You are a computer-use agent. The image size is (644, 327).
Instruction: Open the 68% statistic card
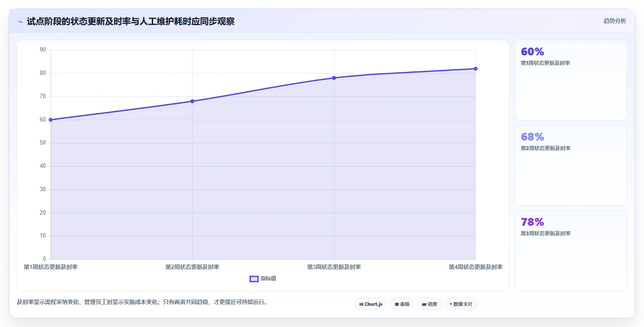point(570,165)
